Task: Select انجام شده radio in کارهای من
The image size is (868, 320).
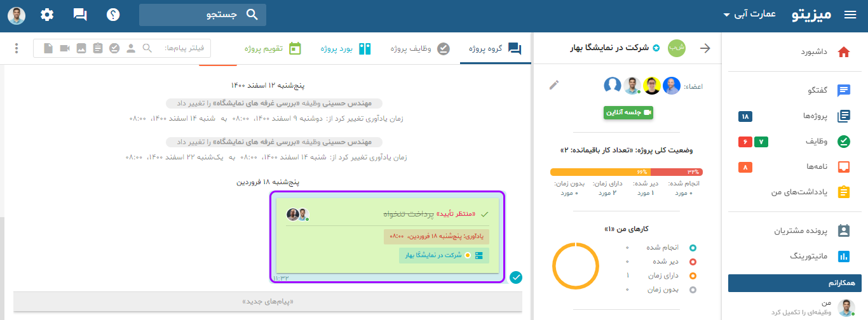Action: 693,248
